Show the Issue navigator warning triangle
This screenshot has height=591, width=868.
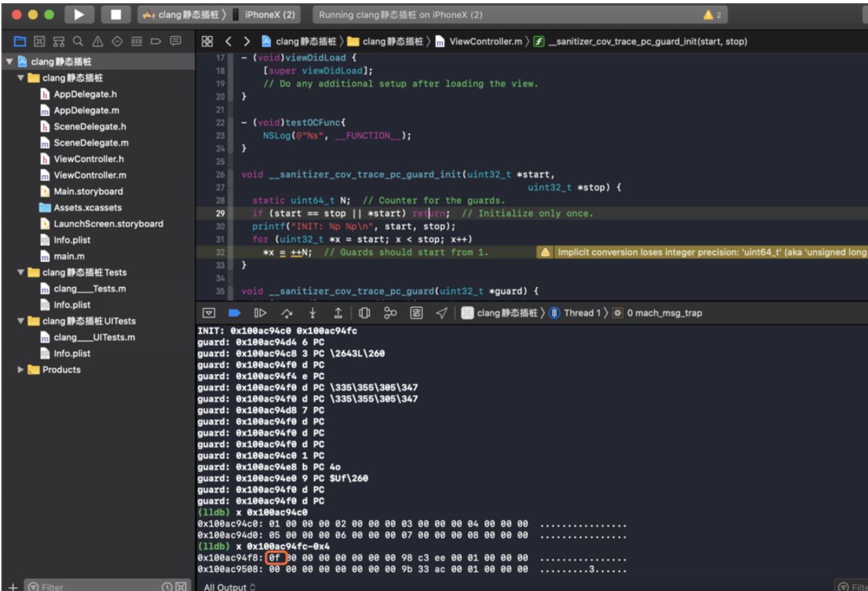98,42
